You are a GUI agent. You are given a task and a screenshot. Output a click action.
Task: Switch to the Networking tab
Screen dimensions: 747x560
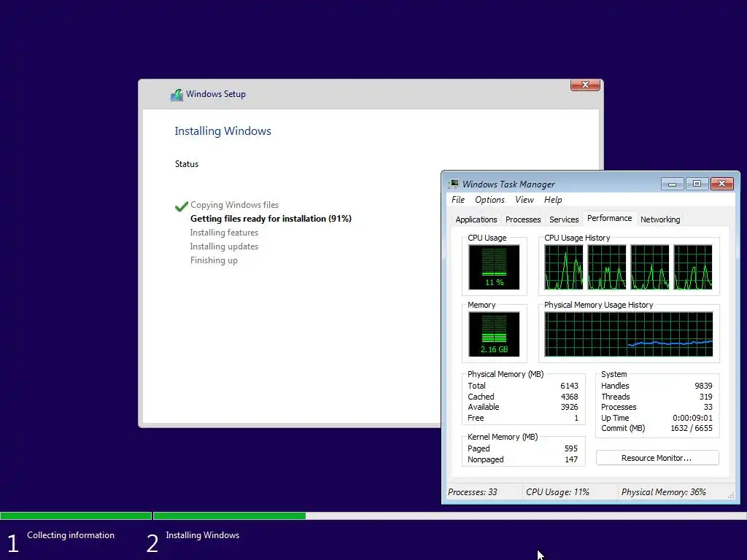coord(659,219)
